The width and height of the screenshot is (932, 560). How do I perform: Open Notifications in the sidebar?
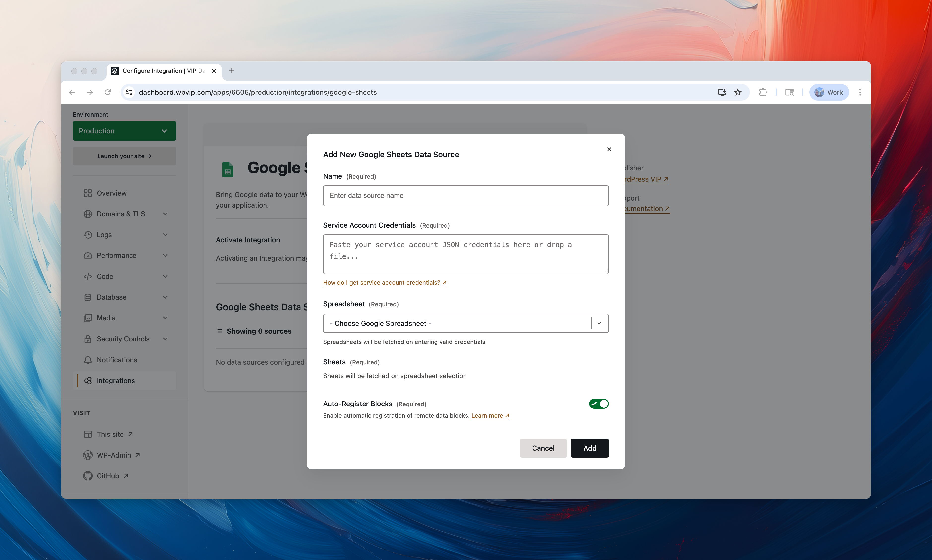[117, 360]
